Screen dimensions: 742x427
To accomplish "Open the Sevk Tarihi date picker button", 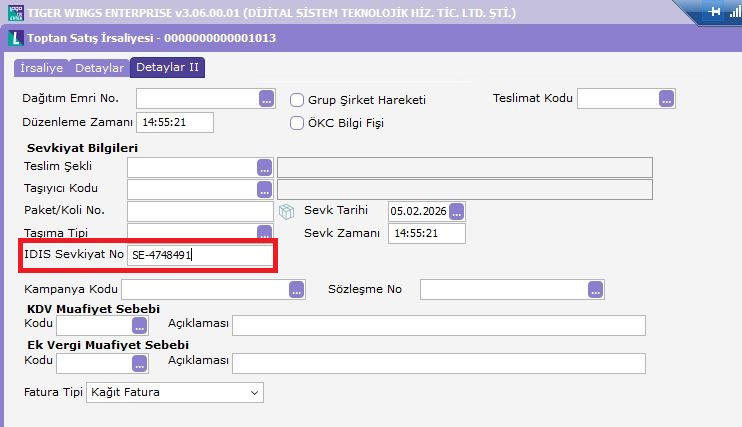I will (x=457, y=211).
